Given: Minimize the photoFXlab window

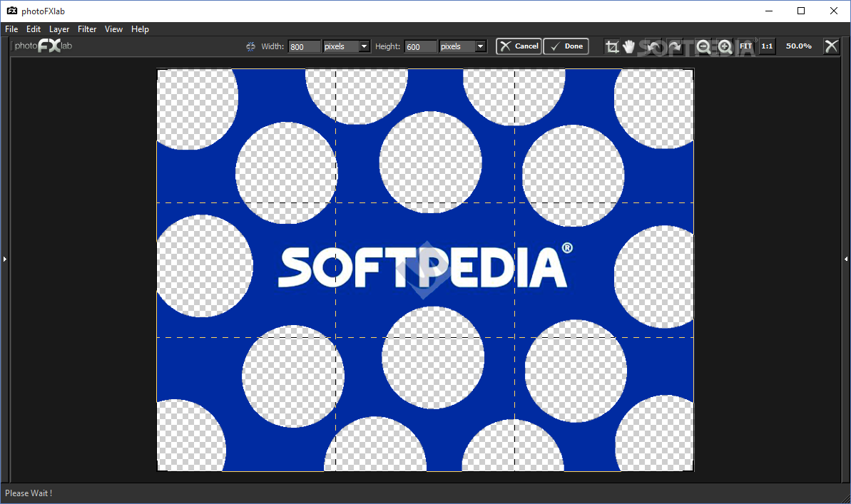Looking at the screenshot, I should (x=769, y=11).
